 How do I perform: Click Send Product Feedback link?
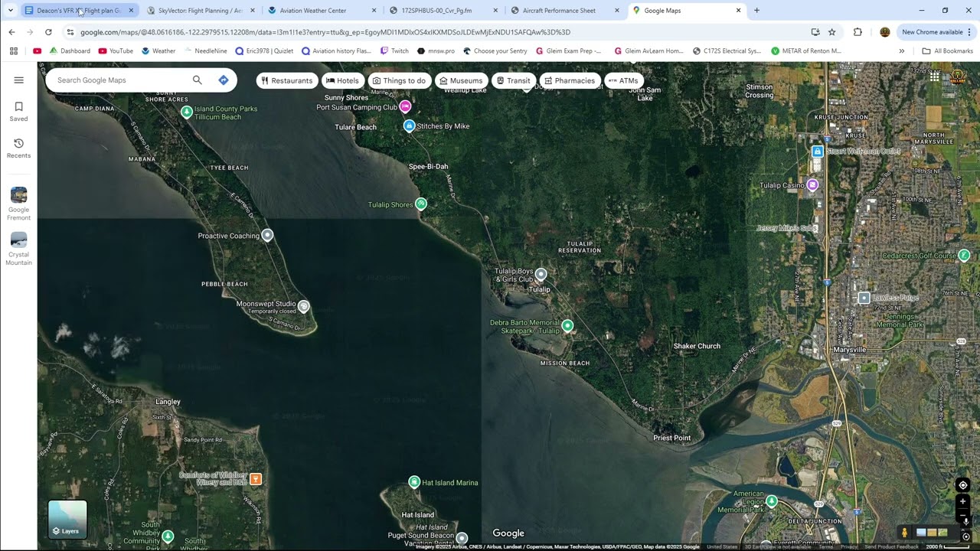coord(891,546)
